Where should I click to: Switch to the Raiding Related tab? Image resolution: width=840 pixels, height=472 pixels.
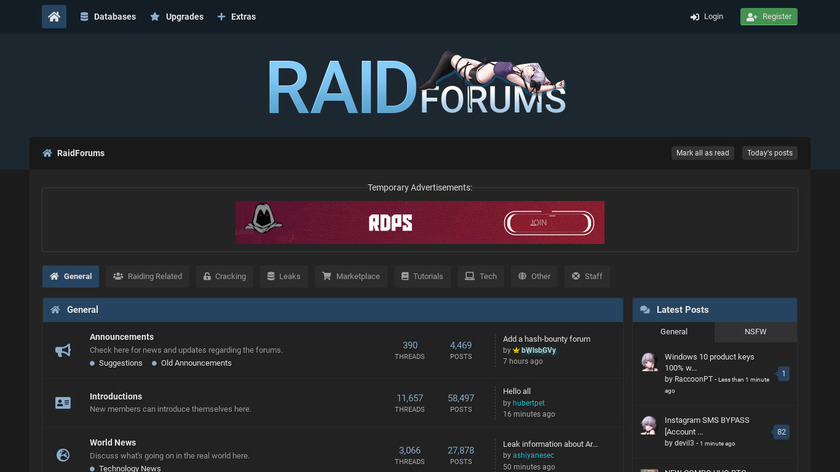(148, 276)
